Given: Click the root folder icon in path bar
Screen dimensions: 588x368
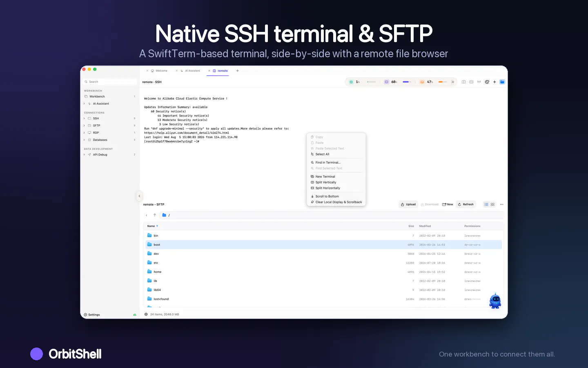Looking at the screenshot, I should [x=164, y=215].
